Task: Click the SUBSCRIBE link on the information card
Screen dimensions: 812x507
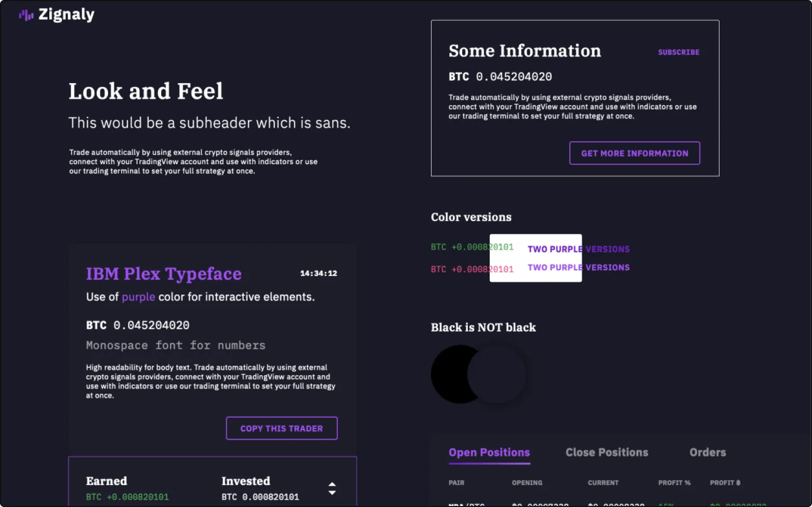Action: tap(678, 52)
